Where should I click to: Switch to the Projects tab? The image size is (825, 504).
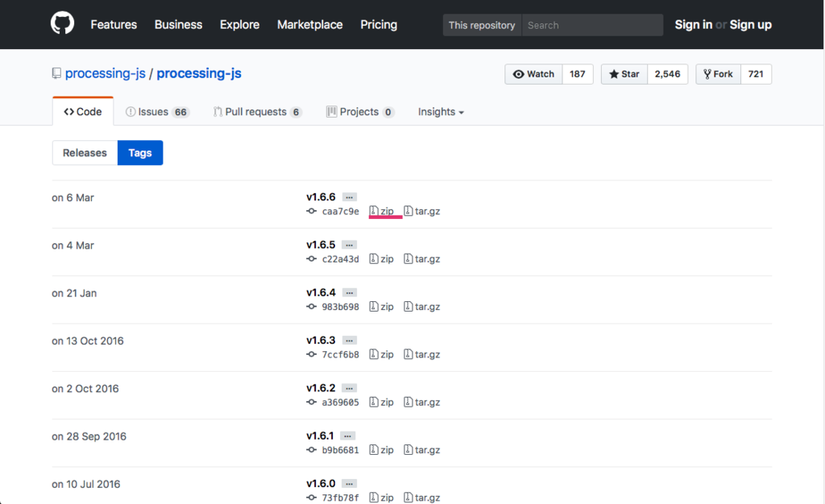(x=360, y=112)
